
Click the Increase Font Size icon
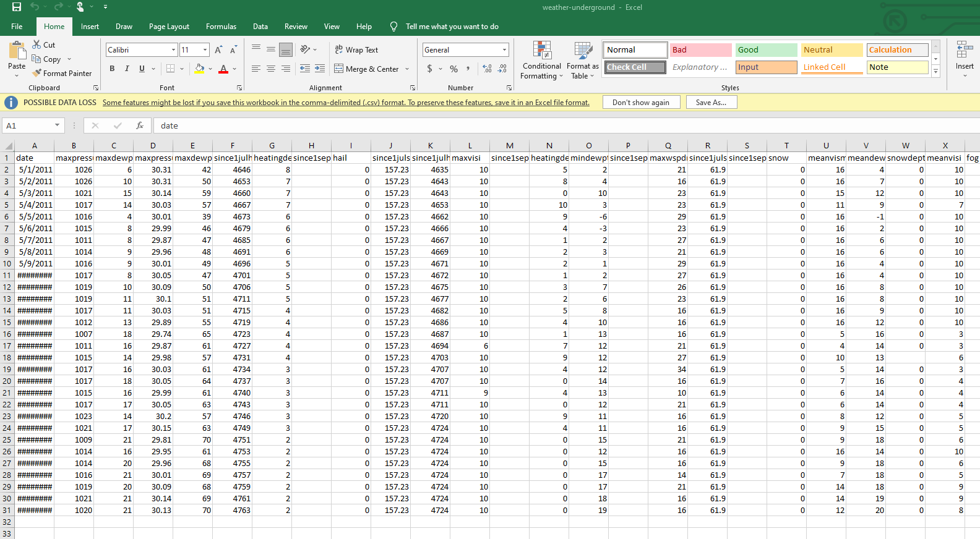coord(219,50)
